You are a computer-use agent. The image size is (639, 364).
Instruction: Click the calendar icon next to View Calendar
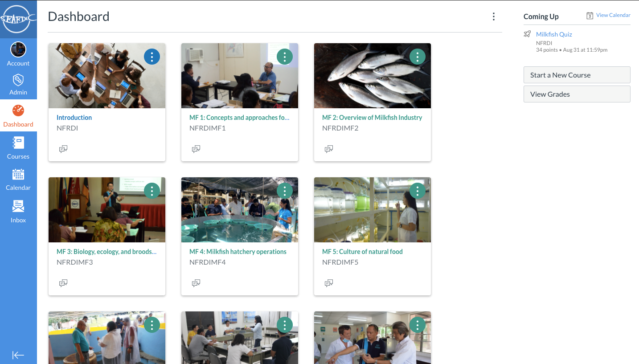tap(590, 16)
